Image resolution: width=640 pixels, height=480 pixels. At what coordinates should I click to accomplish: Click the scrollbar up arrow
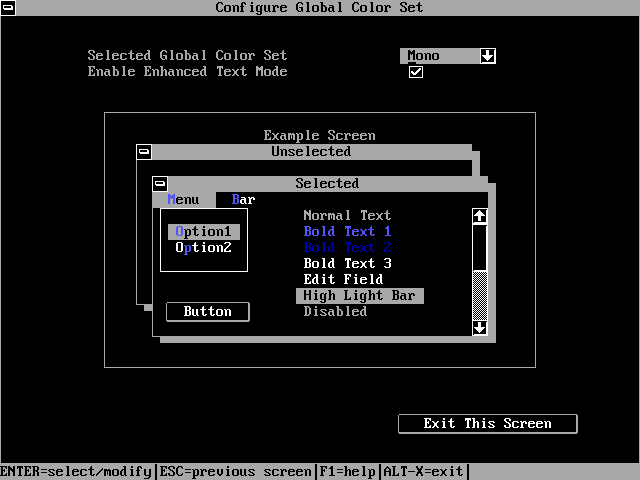tap(480, 216)
